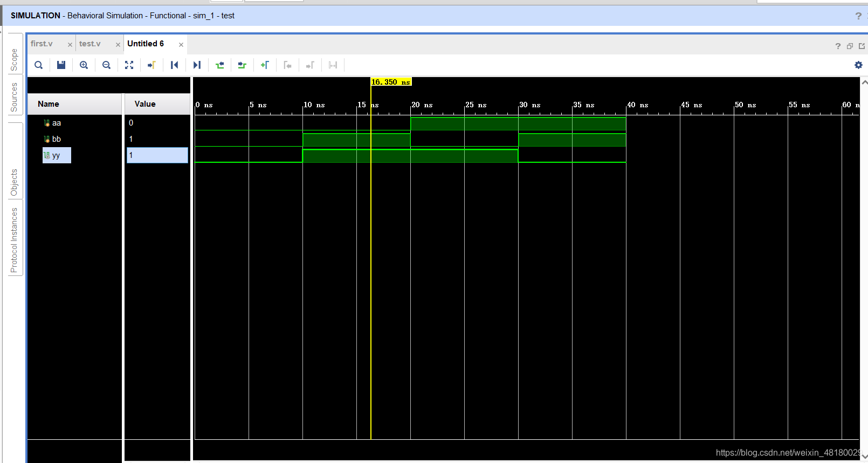
Task: Select signal yy in name list
Action: (57, 155)
